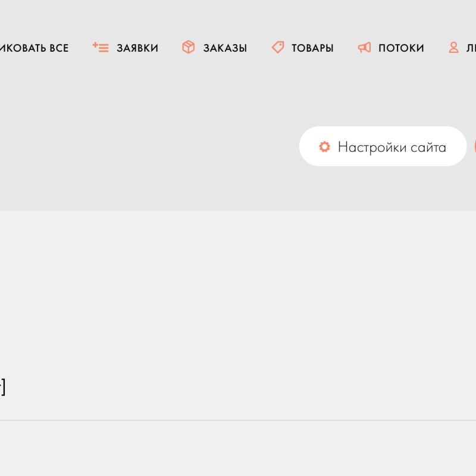
Task: Click the orange round button at right edge
Action: [474, 146]
